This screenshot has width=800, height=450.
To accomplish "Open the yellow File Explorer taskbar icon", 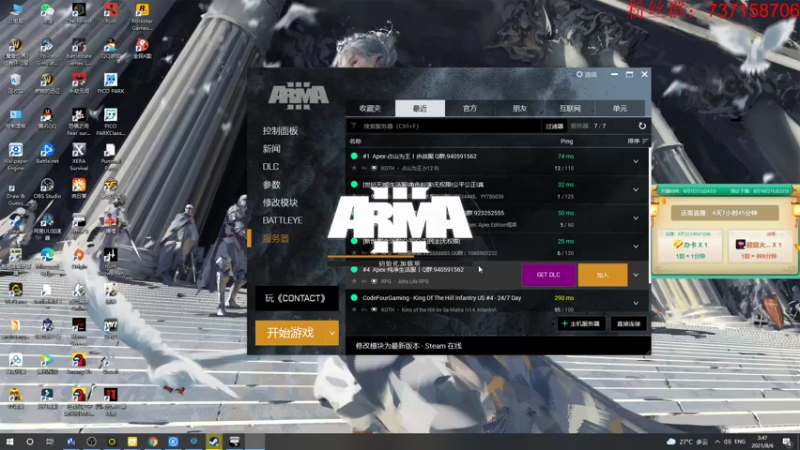I will 132,442.
